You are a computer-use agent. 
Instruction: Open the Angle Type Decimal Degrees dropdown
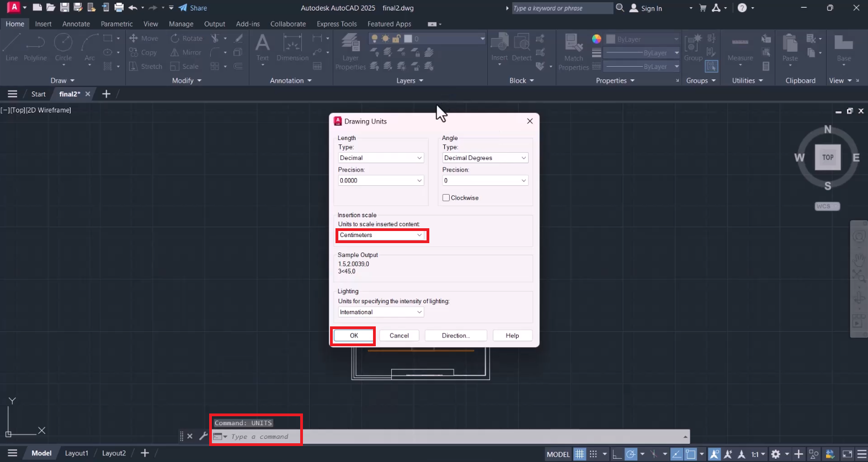coord(485,158)
